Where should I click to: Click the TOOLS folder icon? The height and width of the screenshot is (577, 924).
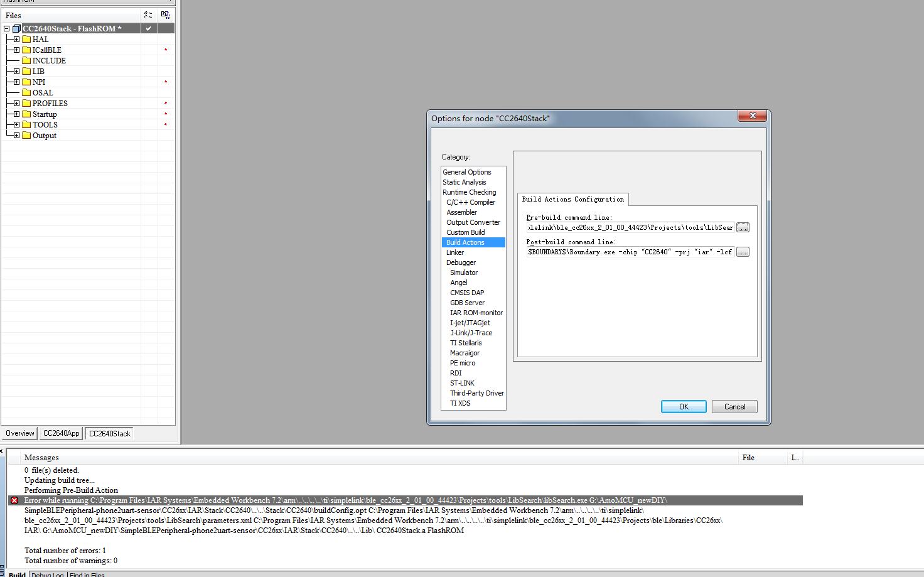coord(26,125)
